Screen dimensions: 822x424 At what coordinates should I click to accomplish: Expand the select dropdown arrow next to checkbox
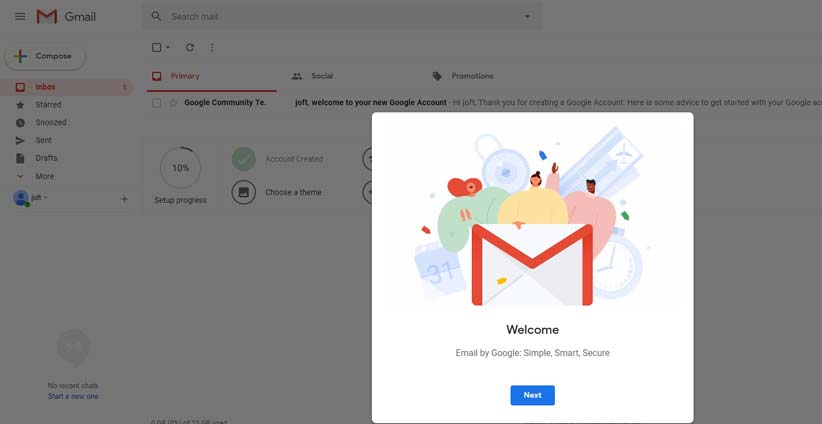tap(168, 48)
